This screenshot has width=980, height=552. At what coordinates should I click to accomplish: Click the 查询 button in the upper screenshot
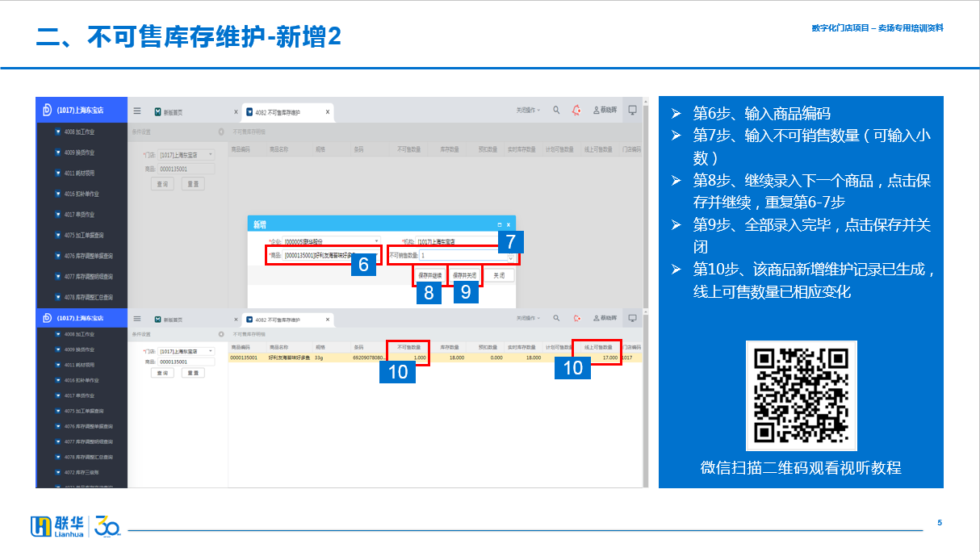[x=162, y=184]
